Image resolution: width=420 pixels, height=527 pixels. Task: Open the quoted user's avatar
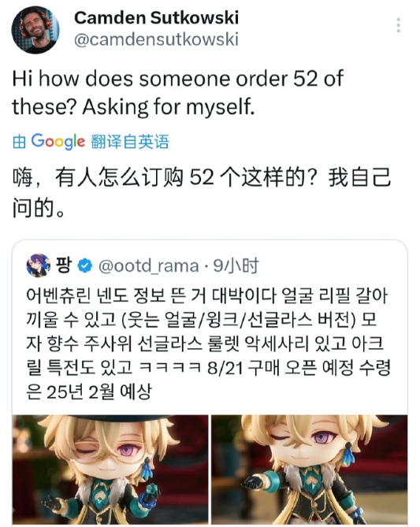[x=38, y=265]
